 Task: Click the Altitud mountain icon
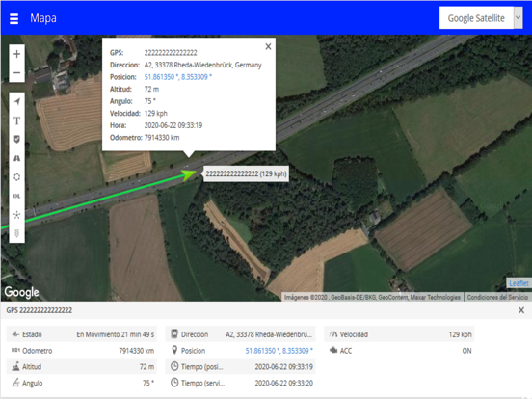coord(15,366)
